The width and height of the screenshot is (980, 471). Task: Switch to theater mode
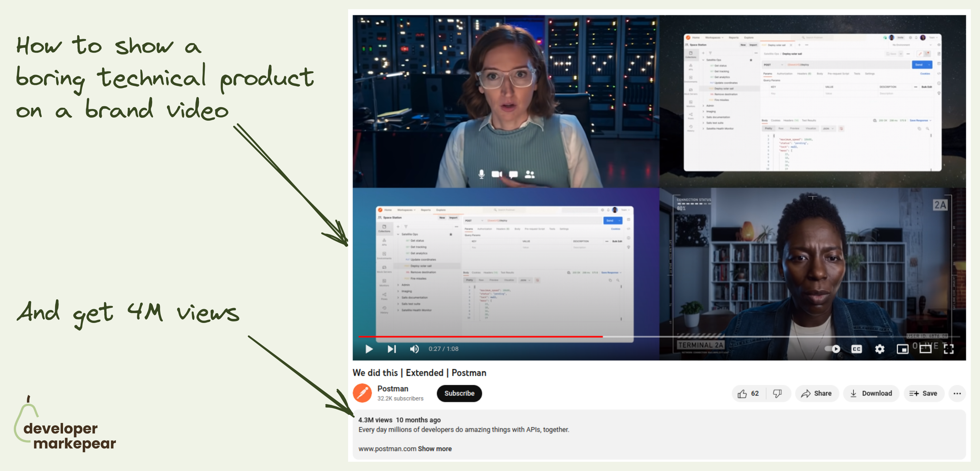click(x=925, y=349)
